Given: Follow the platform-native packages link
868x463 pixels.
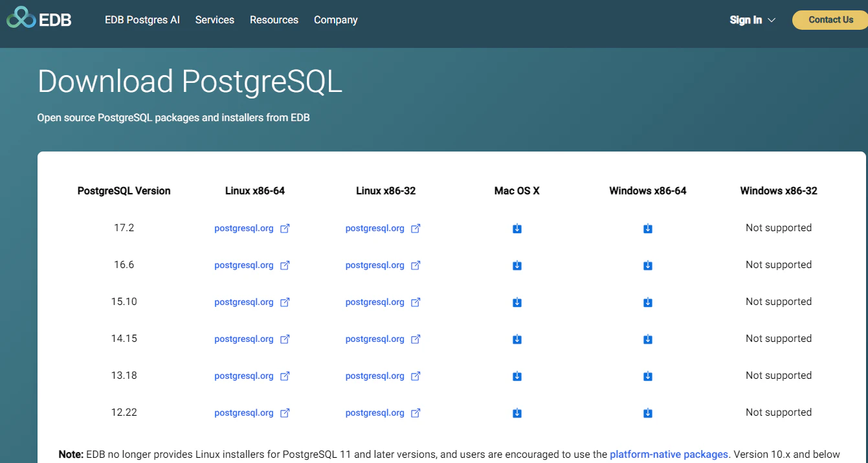Looking at the screenshot, I should pos(669,455).
